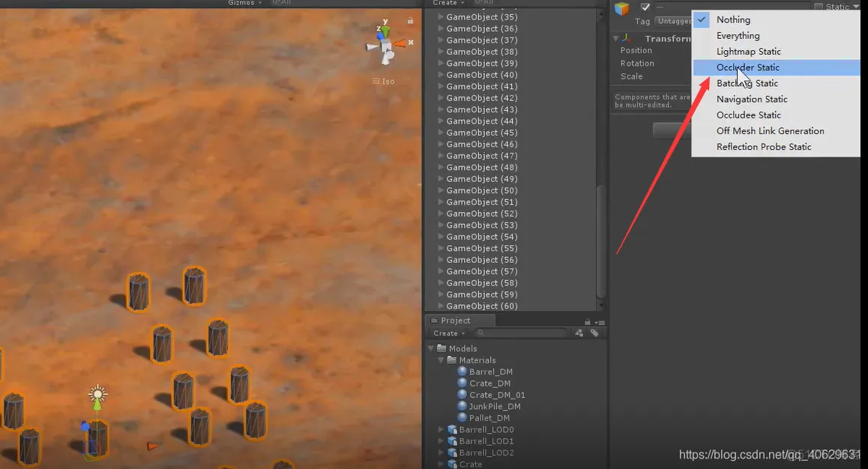The width and height of the screenshot is (868, 469).
Task: Select GameObject (53) in Hierarchy
Action: [482, 225]
